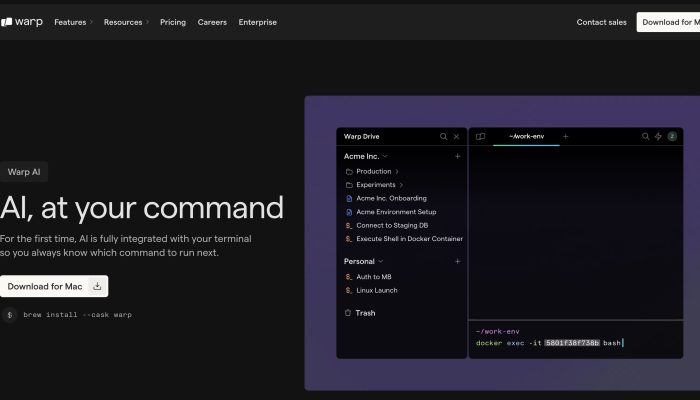This screenshot has width=700, height=400.
Task: Click the Acme Inc. section heading
Action: tap(361, 156)
